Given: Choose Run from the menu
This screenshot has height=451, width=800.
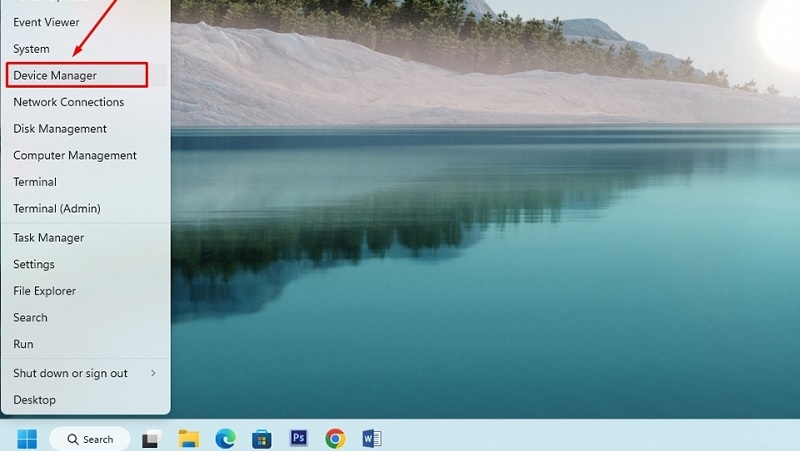Looking at the screenshot, I should (86, 344).
